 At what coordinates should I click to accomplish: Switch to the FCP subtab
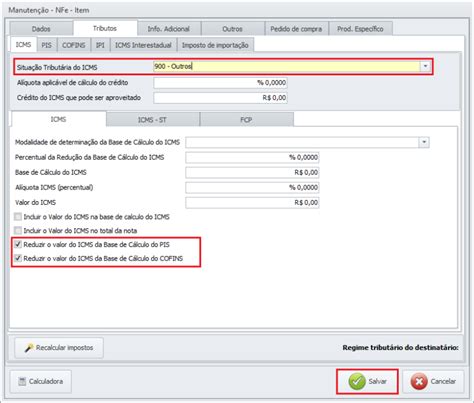(246, 120)
